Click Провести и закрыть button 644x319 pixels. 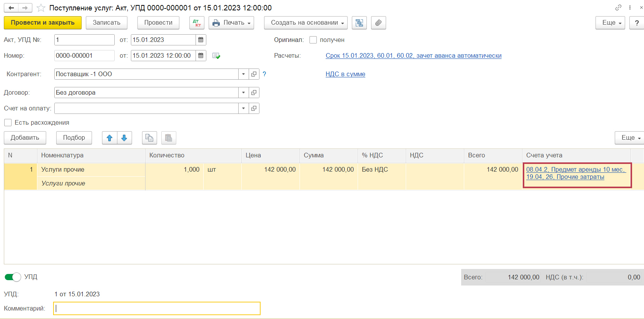[x=43, y=23]
